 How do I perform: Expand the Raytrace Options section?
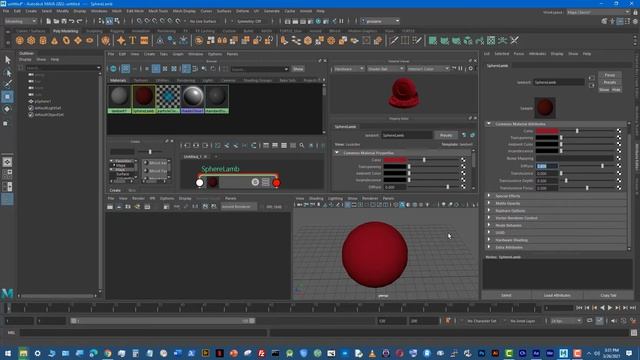click(489, 211)
